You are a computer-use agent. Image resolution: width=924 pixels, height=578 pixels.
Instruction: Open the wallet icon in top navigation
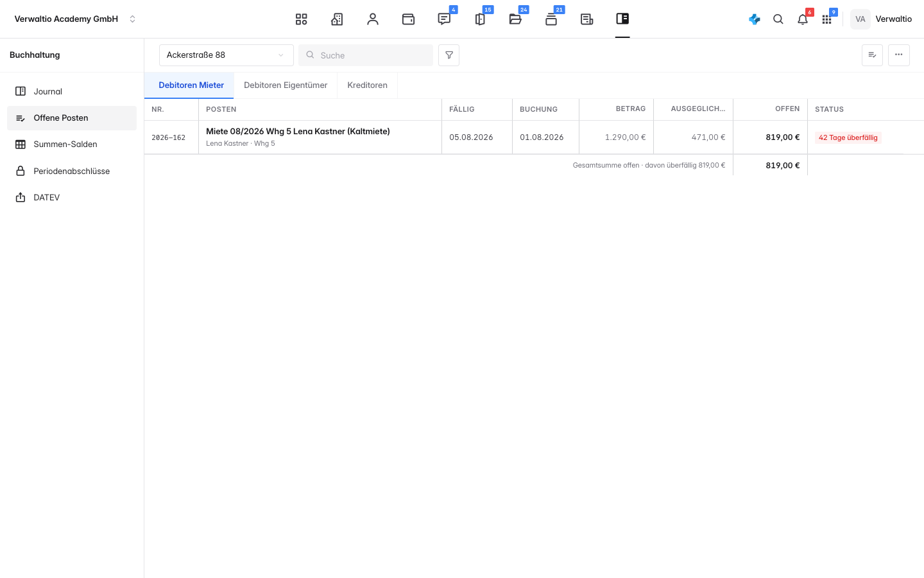[408, 19]
